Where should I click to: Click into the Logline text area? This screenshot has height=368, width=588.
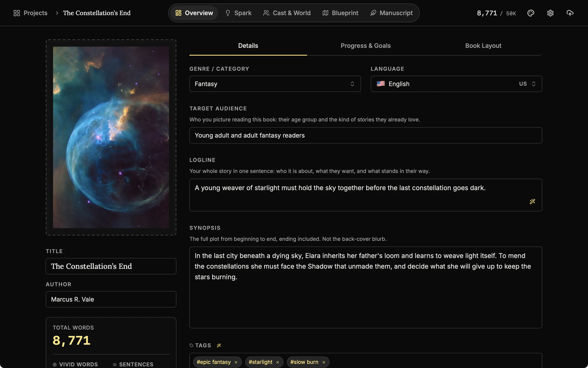pyautogui.click(x=366, y=195)
